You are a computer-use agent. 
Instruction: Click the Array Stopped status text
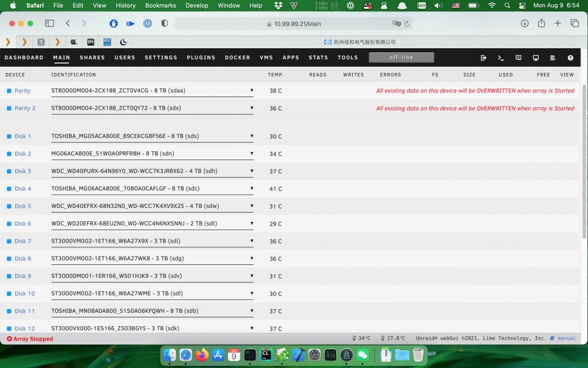(x=33, y=339)
